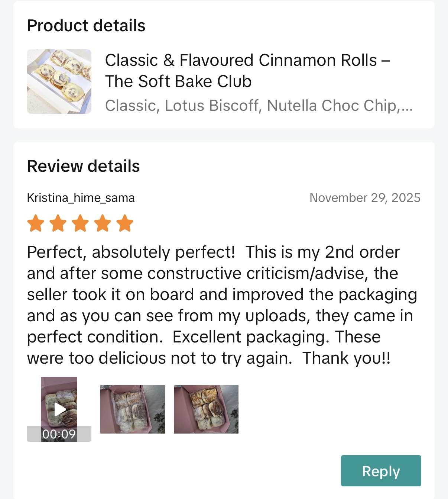Select the 'Classic, Lotus Biscoff' variant text
Viewport: 448px width, 499px height.
[181, 106]
